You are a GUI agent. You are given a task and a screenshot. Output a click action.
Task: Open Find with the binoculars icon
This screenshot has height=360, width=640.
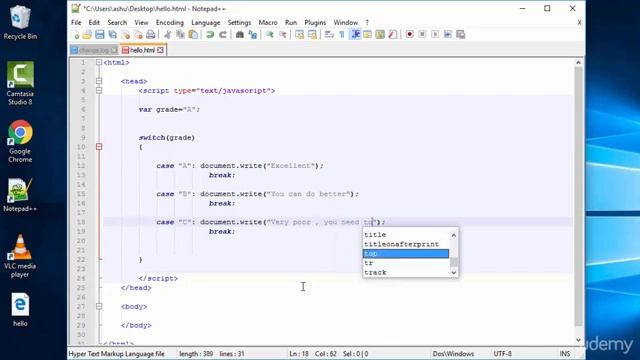[240, 35]
